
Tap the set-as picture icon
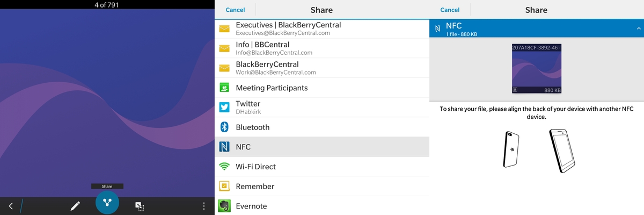(139, 206)
